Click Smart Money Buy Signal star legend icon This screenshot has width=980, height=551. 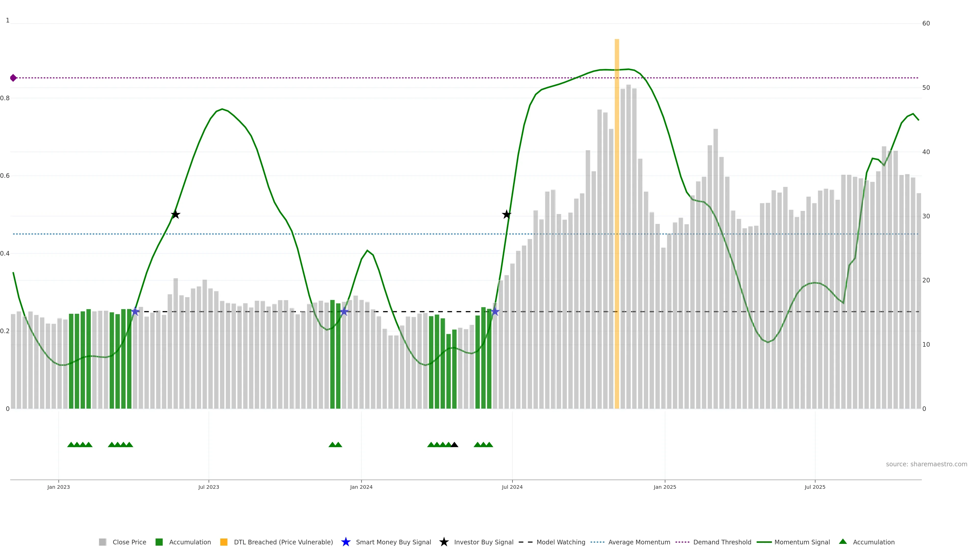pos(346,542)
